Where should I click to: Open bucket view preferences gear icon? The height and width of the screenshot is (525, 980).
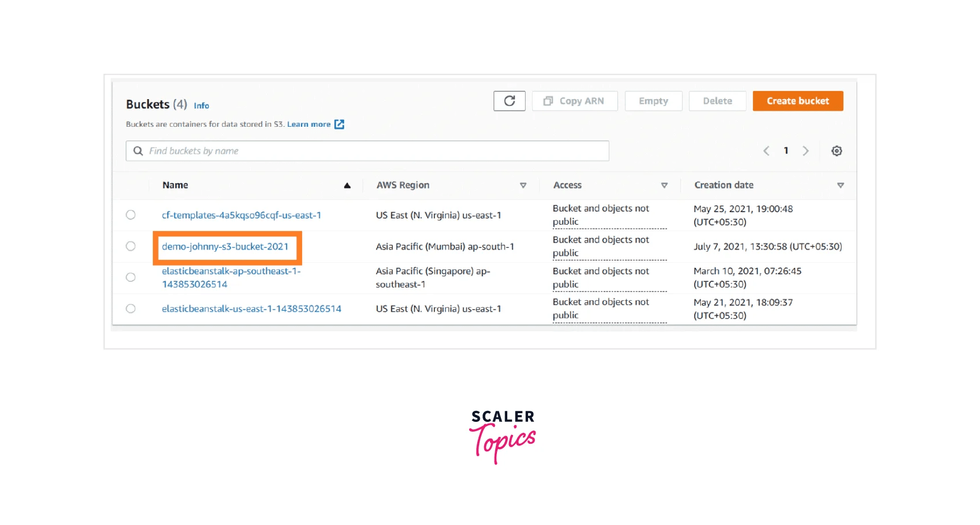coord(836,150)
